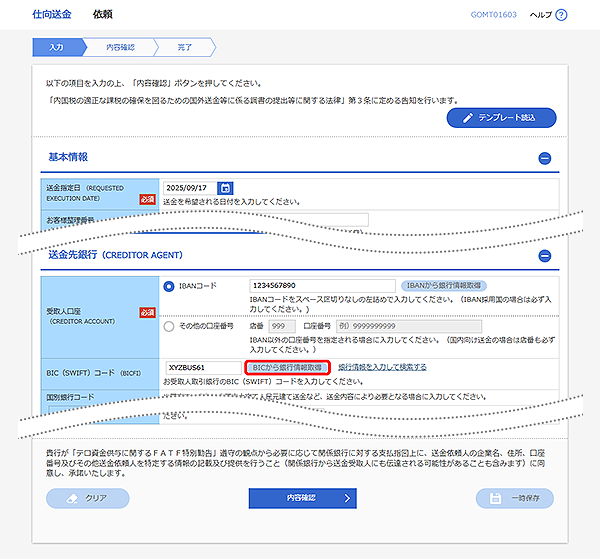Screen dimensions: 600x559
Task: Click the 仕向送金 header title
Action: [x=52, y=15]
